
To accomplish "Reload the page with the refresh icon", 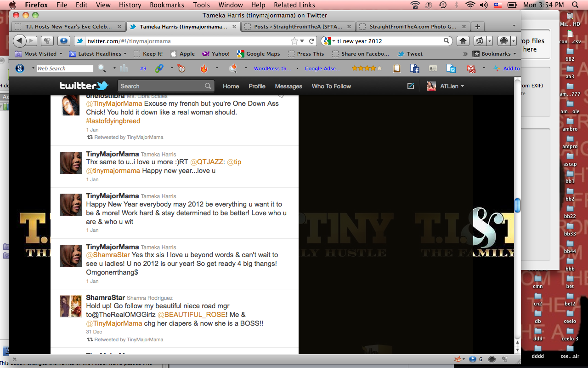I will pyautogui.click(x=312, y=41).
